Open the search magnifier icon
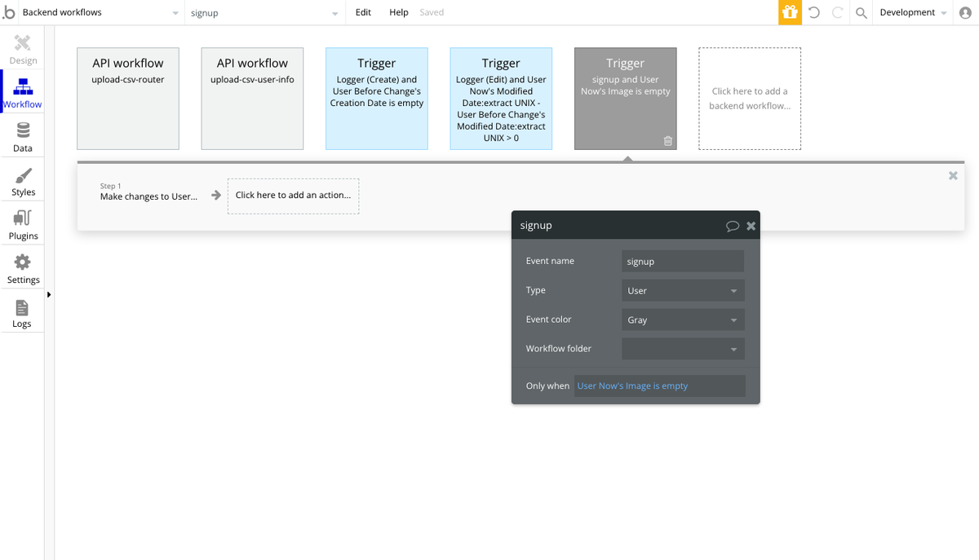This screenshot has height=560, width=979. point(861,12)
